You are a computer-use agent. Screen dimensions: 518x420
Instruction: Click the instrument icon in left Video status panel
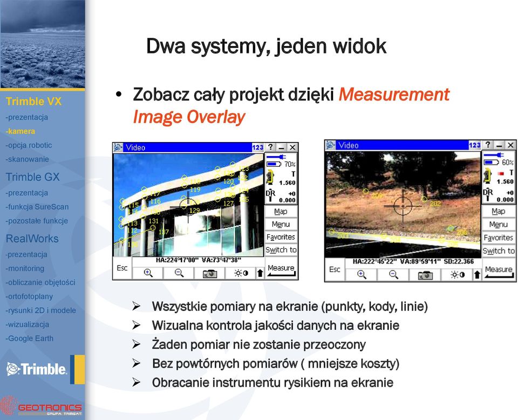[x=270, y=177]
